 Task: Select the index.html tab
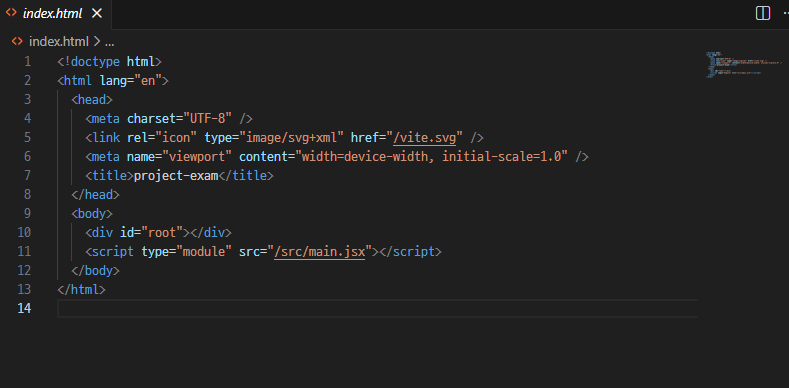point(55,14)
